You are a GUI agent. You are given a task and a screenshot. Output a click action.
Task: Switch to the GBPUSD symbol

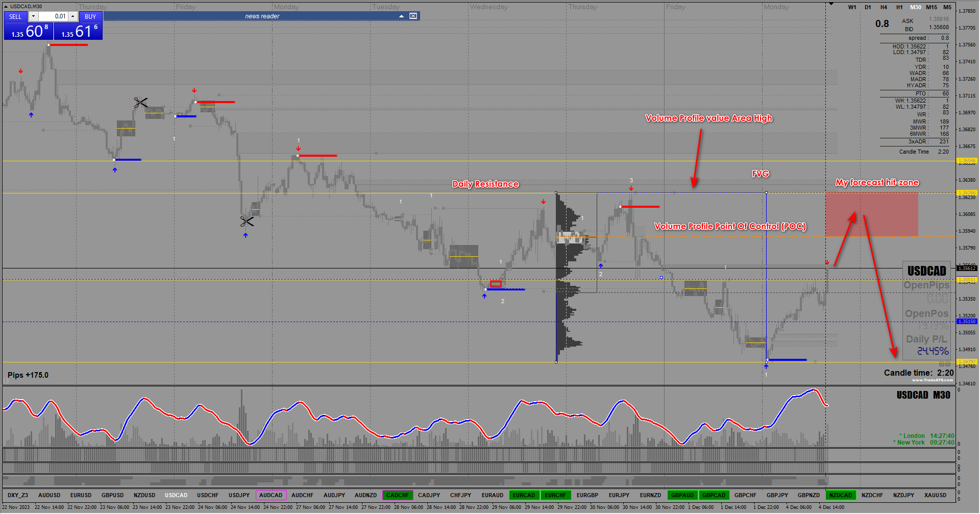[113, 495]
